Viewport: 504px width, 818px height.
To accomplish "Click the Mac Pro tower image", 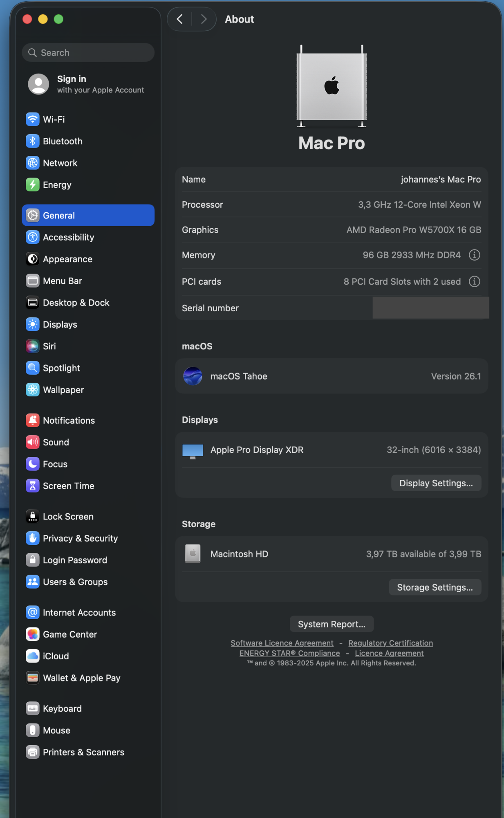I will 332,86.
